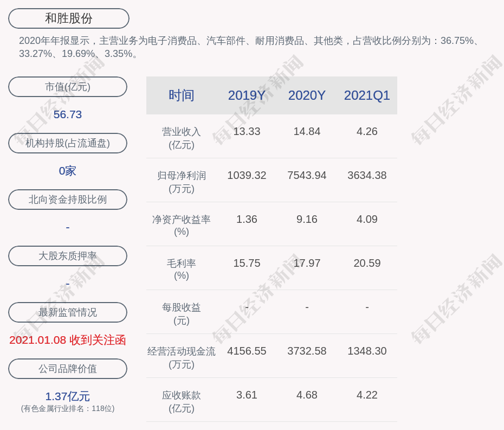Viewport: 504px width, 430px height.
Task: Click the 毛利率(%) row label
Action: (182, 269)
